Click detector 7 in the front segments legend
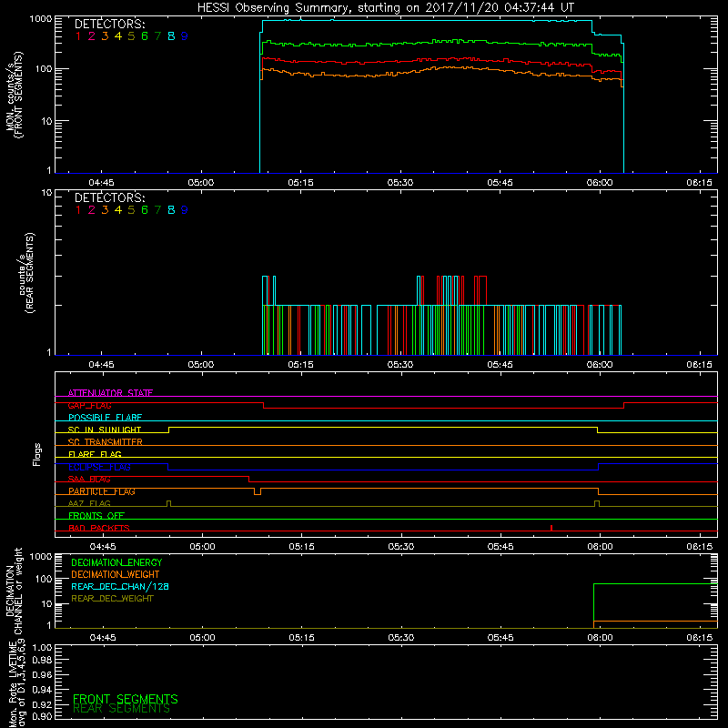 pos(157,36)
